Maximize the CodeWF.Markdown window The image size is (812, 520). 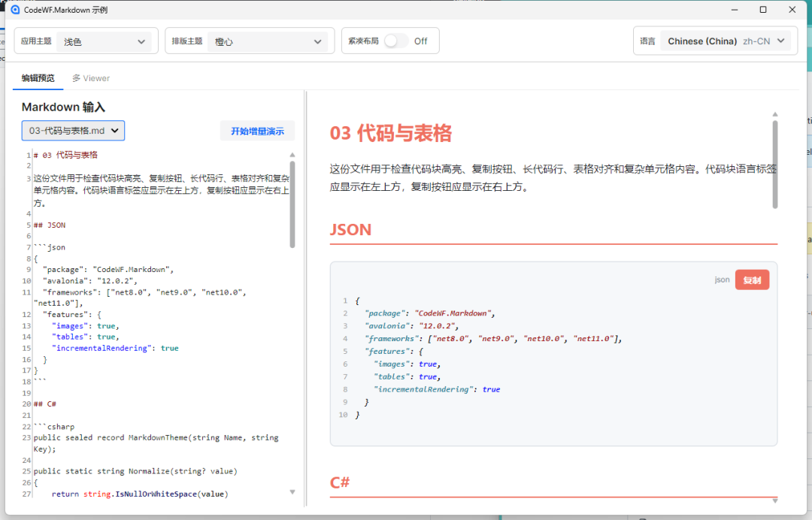(763, 10)
